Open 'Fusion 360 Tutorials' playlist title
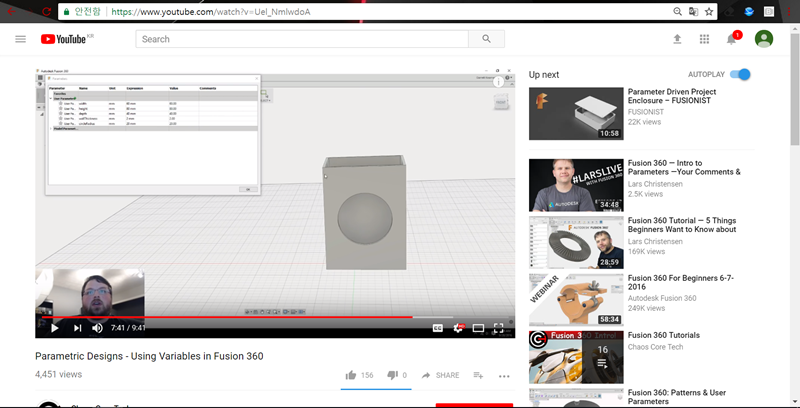The image size is (800, 408). (x=664, y=335)
